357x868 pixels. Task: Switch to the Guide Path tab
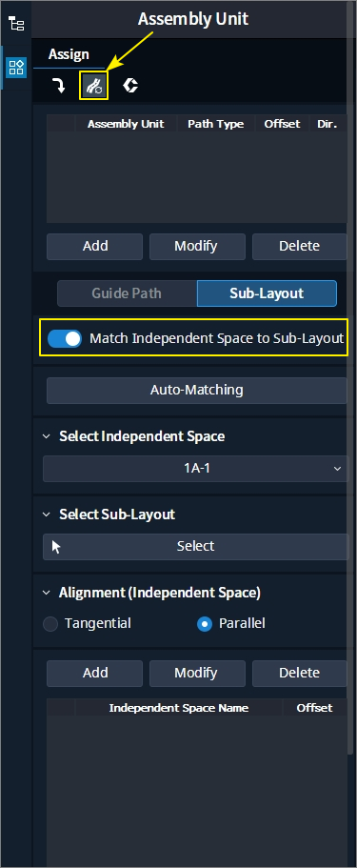pos(127,293)
